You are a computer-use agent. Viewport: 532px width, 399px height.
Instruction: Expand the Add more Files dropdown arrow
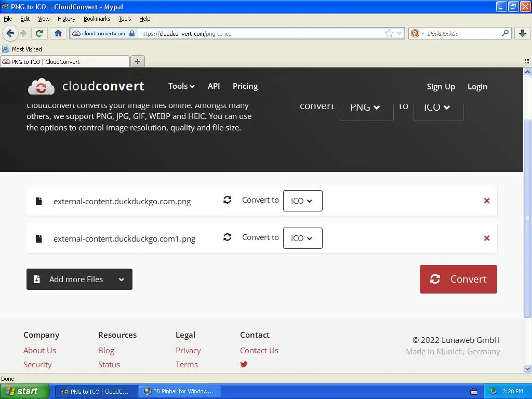[122, 279]
